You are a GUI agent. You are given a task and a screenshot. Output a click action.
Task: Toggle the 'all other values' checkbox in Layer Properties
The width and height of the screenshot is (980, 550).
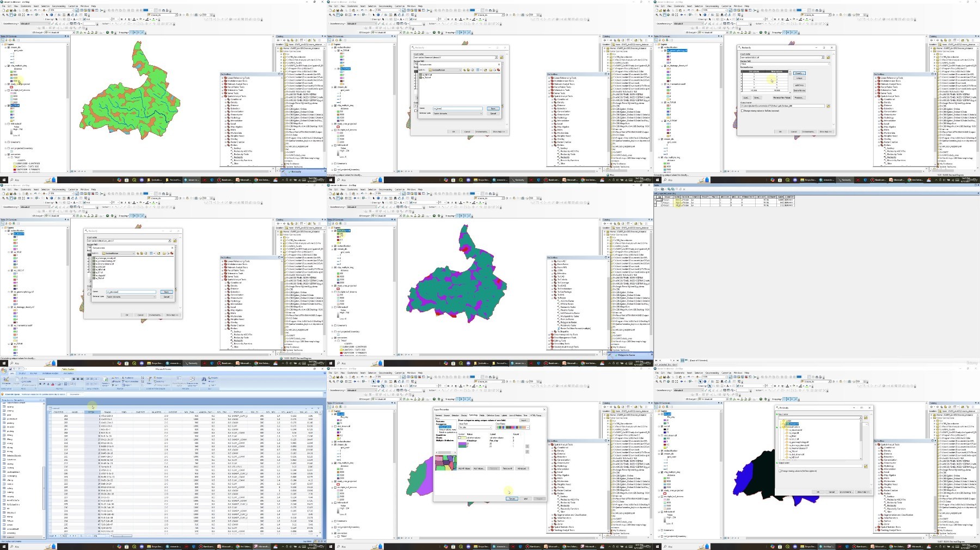click(460, 437)
